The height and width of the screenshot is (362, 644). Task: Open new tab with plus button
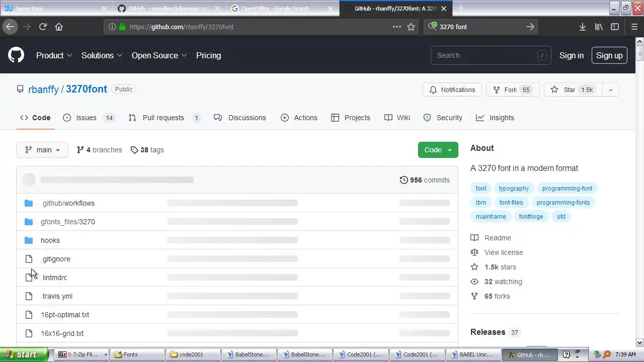[x=460, y=8]
